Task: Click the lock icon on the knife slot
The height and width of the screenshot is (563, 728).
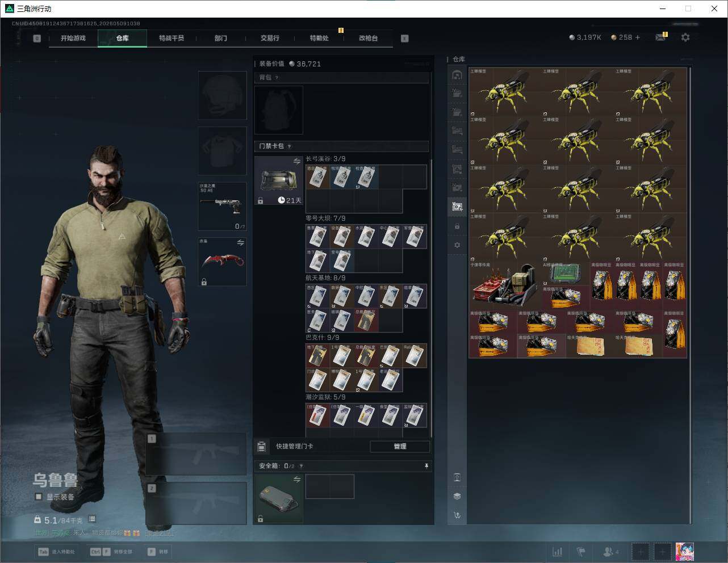Action: click(204, 281)
